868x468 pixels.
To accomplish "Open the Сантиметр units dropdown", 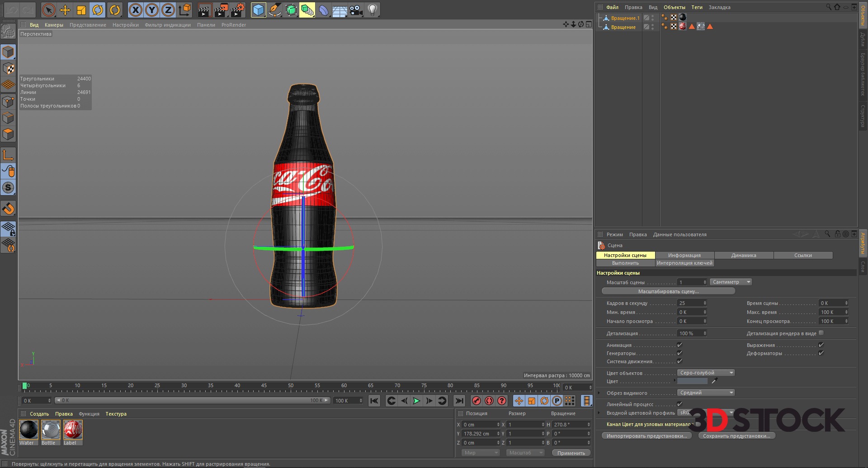I will coord(731,282).
